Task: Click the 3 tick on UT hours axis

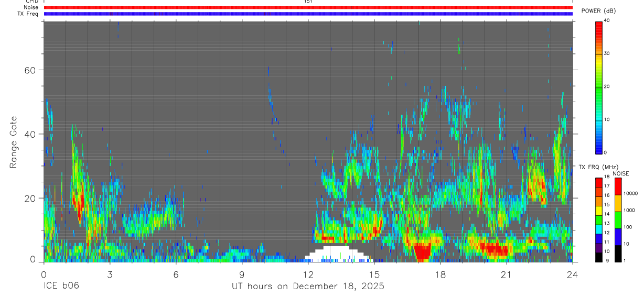Action: click(110, 274)
